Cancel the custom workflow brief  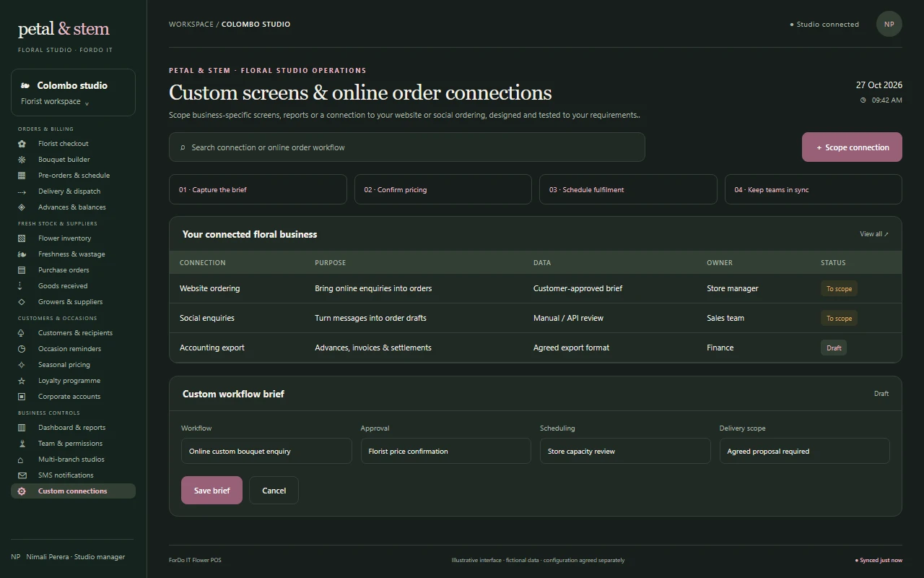pos(274,491)
